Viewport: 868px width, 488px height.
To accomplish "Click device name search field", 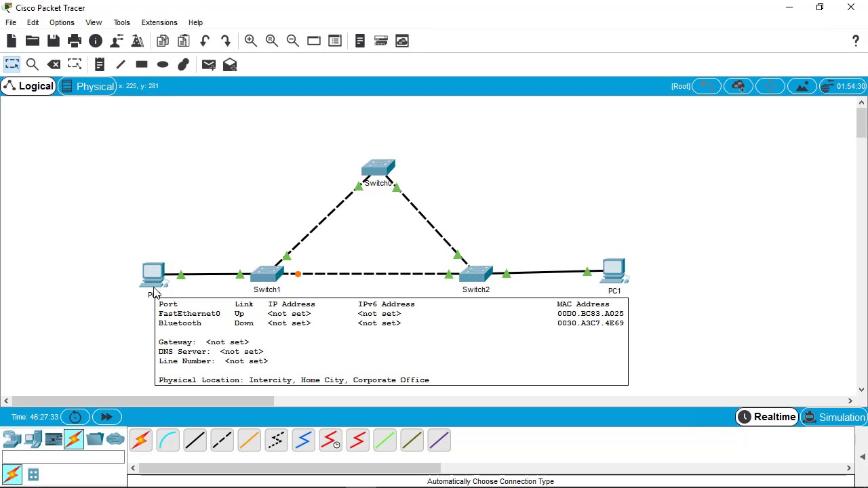I will click(63, 458).
